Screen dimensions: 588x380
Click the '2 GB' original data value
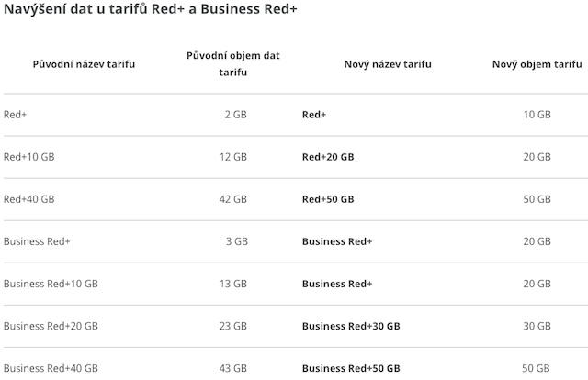click(x=235, y=115)
